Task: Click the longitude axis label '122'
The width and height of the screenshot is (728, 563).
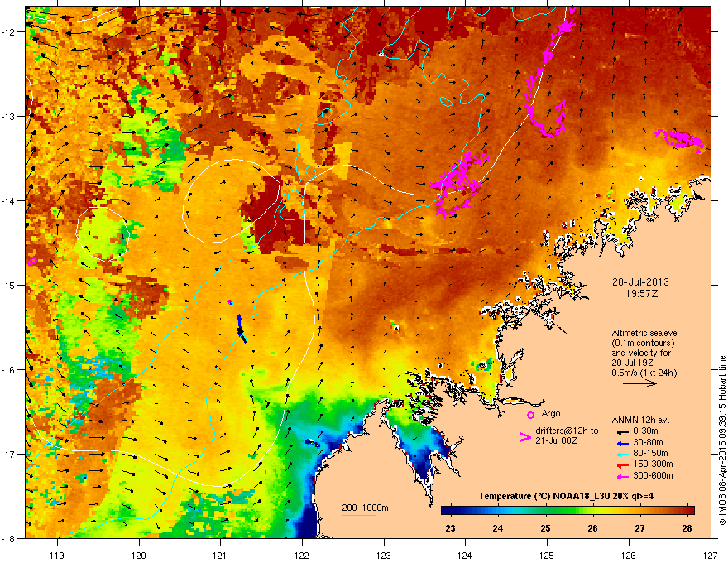Action: tap(302, 556)
